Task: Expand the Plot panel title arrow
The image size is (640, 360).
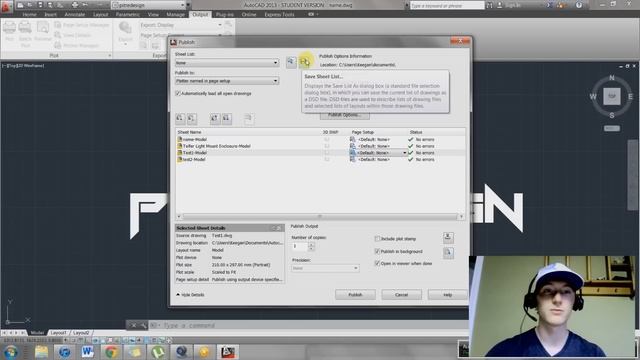Action: 109,56
